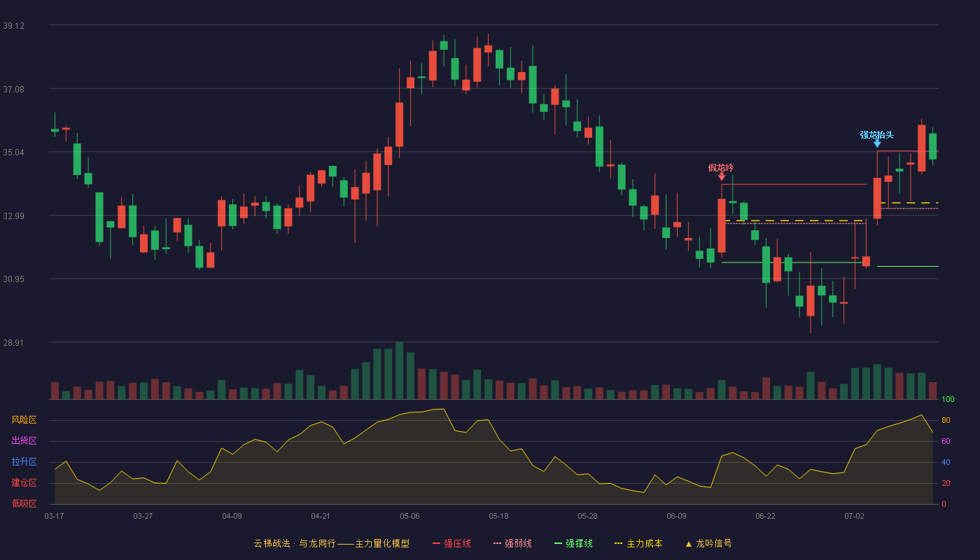Select the 03-17 date on the time axis
The width and height of the screenshot is (980, 560).
coord(54,516)
